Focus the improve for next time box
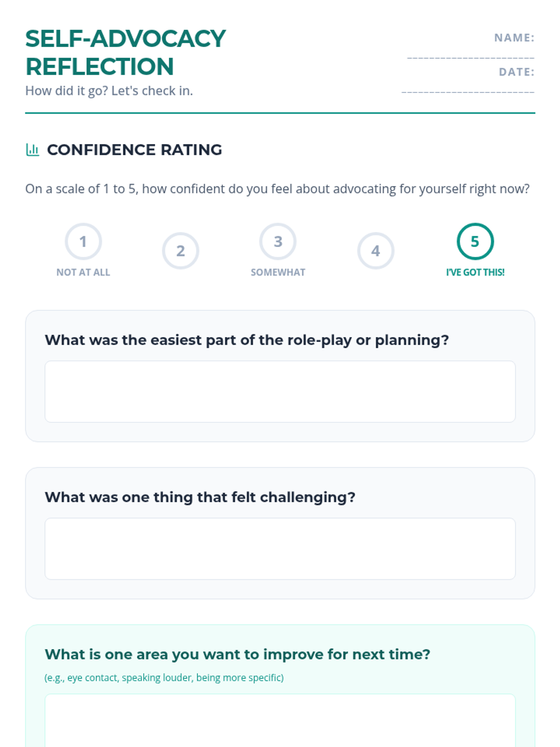Viewport: 560px width, 747px height. (x=280, y=720)
